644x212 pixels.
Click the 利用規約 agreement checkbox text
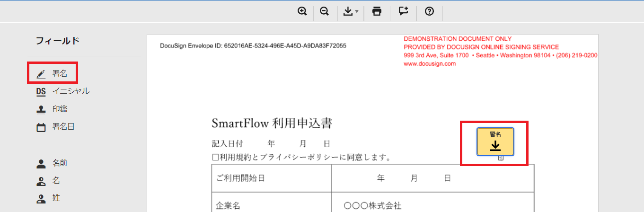click(x=301, y=157)
